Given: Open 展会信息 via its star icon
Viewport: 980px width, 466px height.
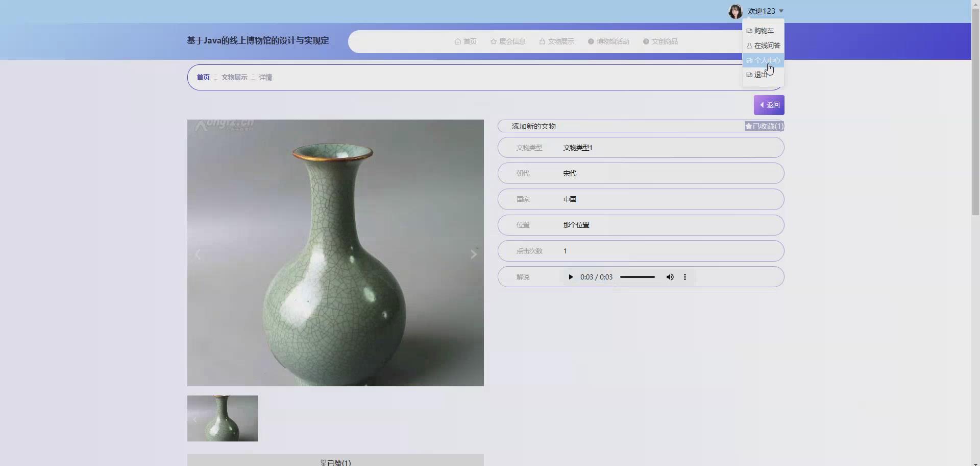Looking at the screenshot, I should 493,41.
